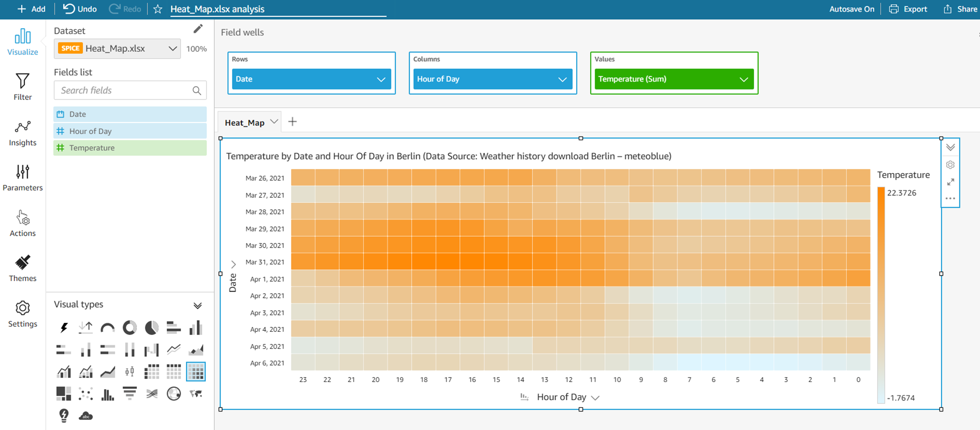Bookmark the analysis with star icon
The width and height of the screenshot is (980, 430).
(158, 9)
